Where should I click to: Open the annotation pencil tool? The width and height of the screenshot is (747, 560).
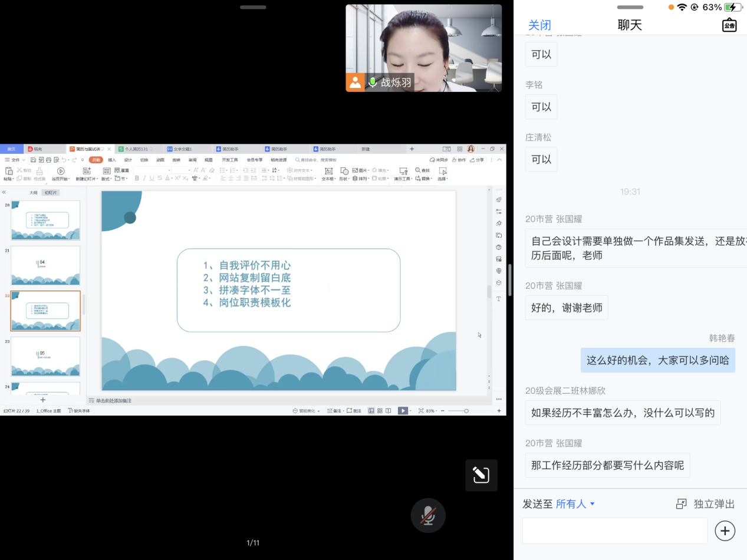click(x=481, y=475)
